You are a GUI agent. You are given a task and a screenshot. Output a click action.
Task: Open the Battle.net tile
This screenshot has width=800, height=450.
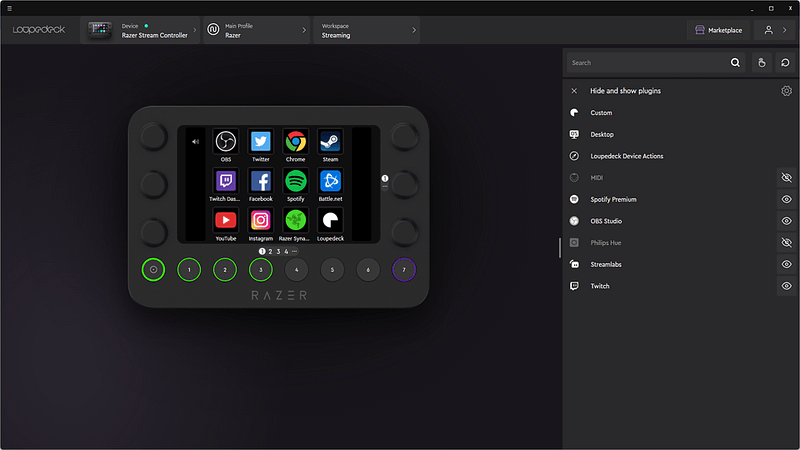tap(330, 181)
